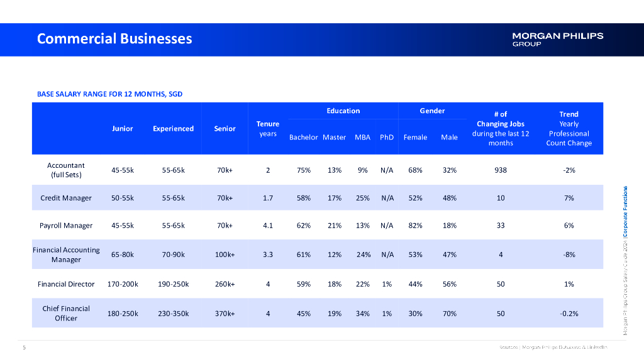The width and height of the screenshot is (644, 362).
Task: Select the Chief Financial Officer row label
Action: [x=66, y=313]
